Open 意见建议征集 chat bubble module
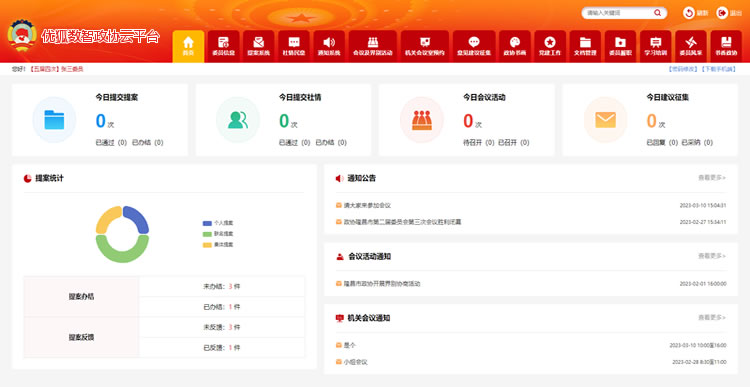This screenshot has width=750, height=387. pyautogui.click(x=474, y=46)
